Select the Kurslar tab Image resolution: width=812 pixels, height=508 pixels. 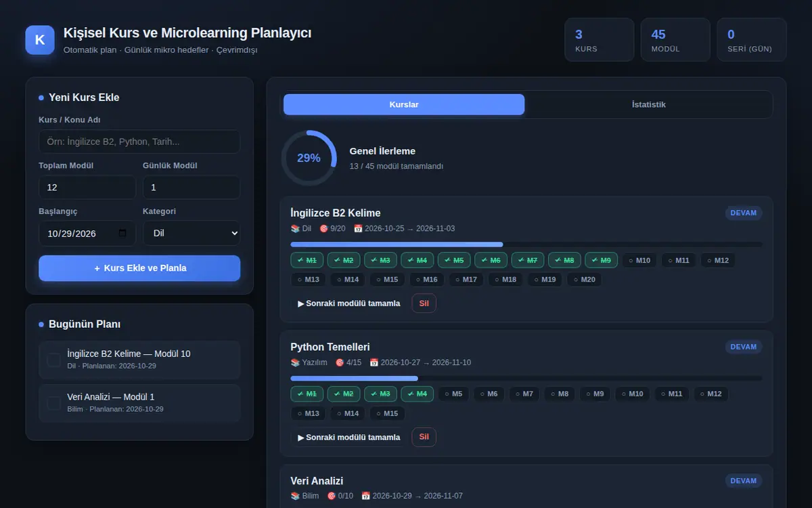click(404, 104)
